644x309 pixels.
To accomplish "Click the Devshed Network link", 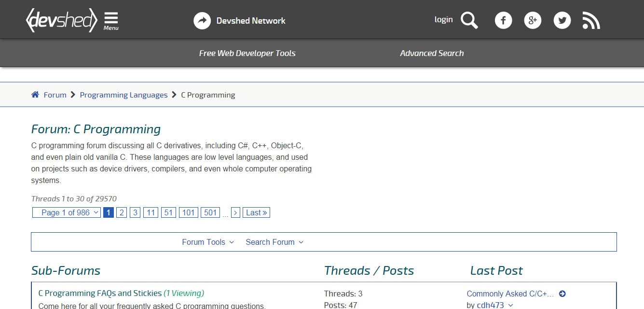I will (251, 21).
